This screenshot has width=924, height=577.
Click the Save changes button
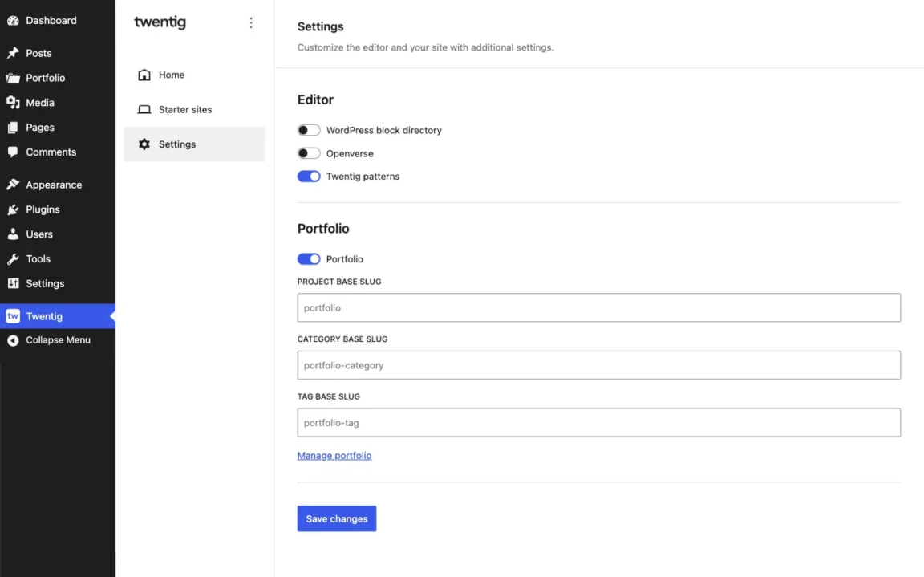[336, 518]
